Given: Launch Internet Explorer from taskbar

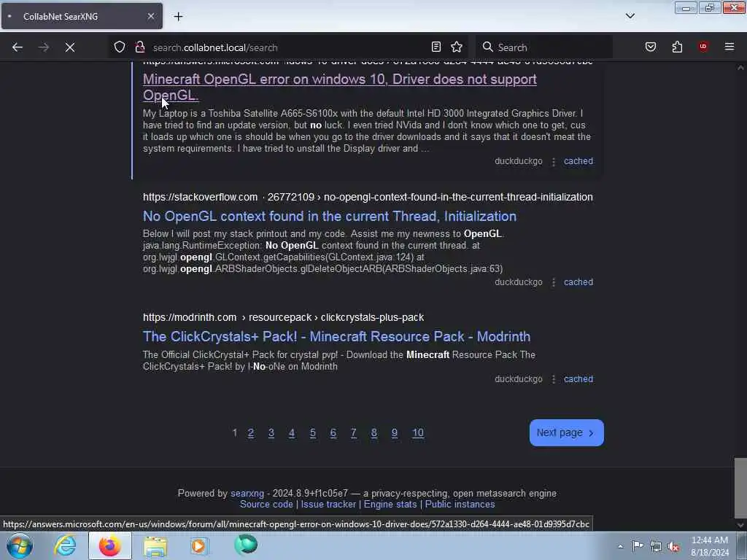Looking at the screenshot, I should (65, 545).
